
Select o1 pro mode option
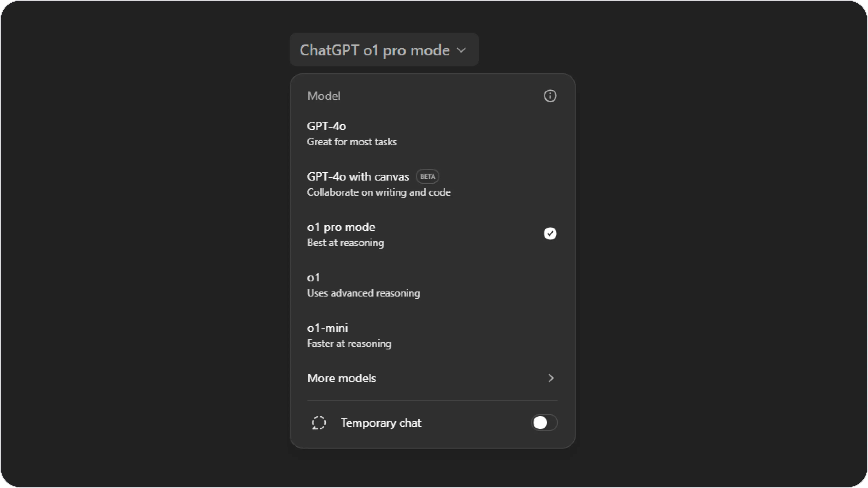432,234
